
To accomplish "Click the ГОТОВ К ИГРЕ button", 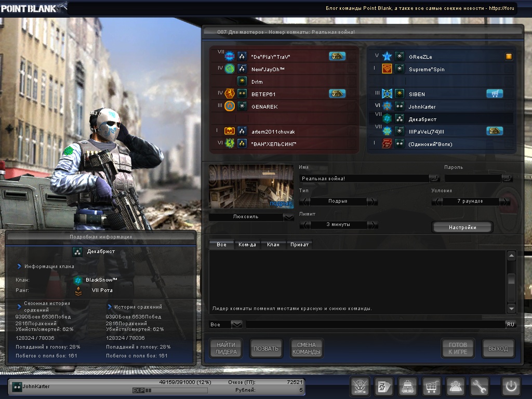I will 458,349.
